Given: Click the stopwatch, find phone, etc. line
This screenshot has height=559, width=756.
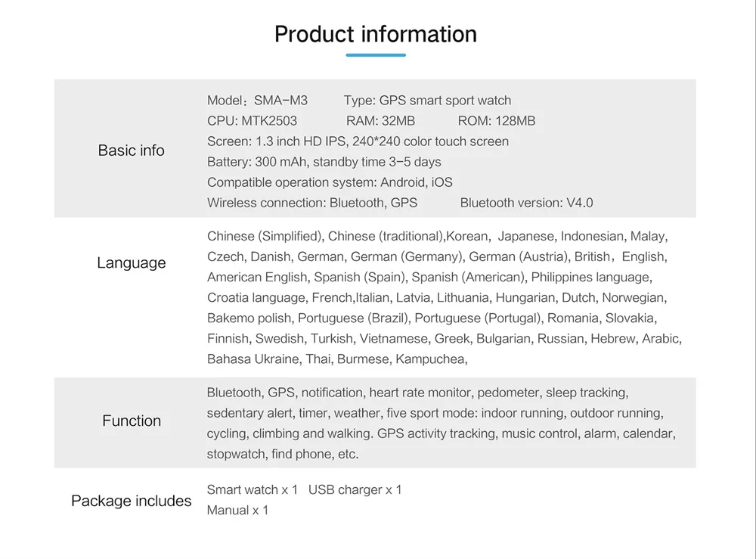Looking at the screenshot, I should 283,454.
